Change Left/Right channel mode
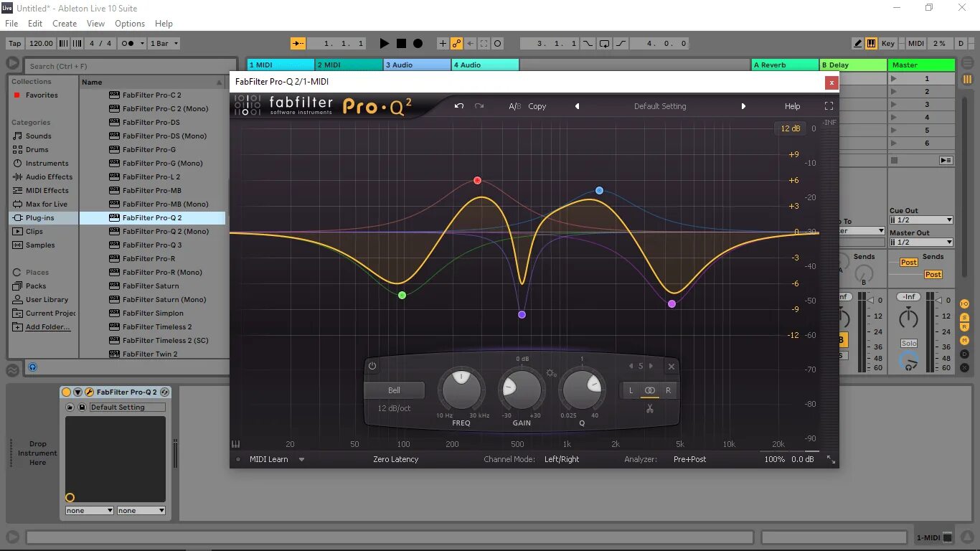This screenshot has width=980, height=551. coord(562,459)
